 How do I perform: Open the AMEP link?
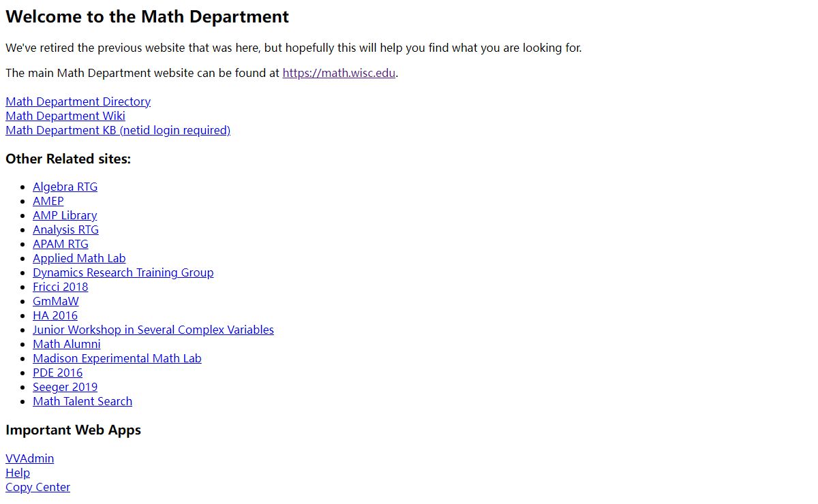coord(48,201)
